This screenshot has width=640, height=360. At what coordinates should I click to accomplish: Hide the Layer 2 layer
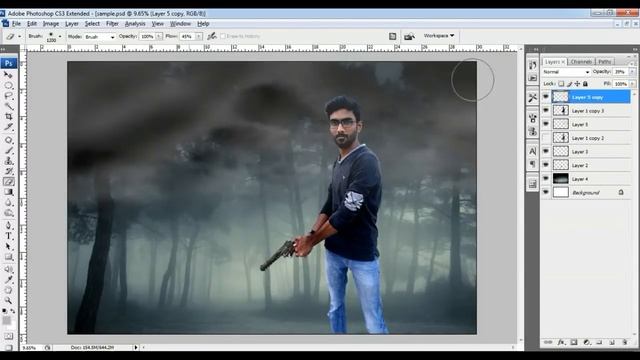point(546,165)
